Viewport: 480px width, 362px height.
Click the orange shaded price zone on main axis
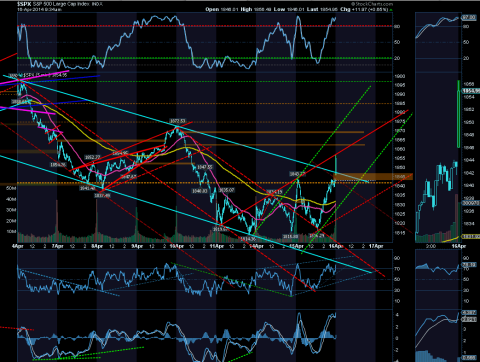point(373,177)
